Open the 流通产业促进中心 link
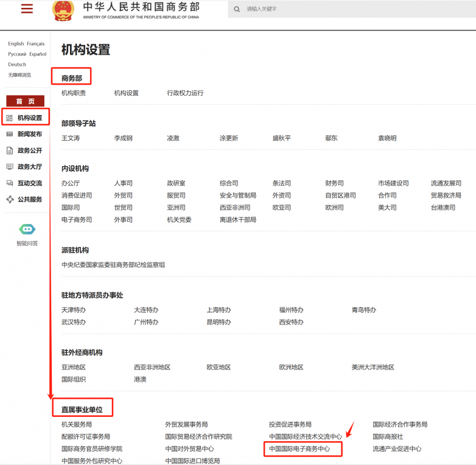This screenshot has height=465, width=476. coord(397,449)
